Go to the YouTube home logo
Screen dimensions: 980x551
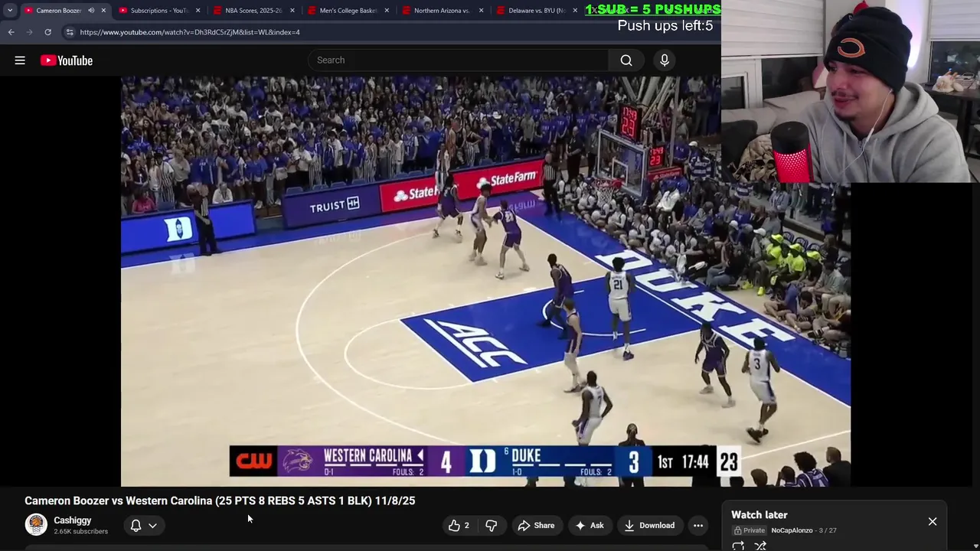tap(67, 60)
